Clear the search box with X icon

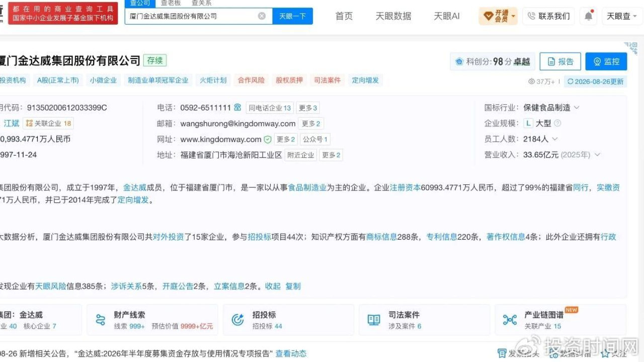click(x=262, y=16)
